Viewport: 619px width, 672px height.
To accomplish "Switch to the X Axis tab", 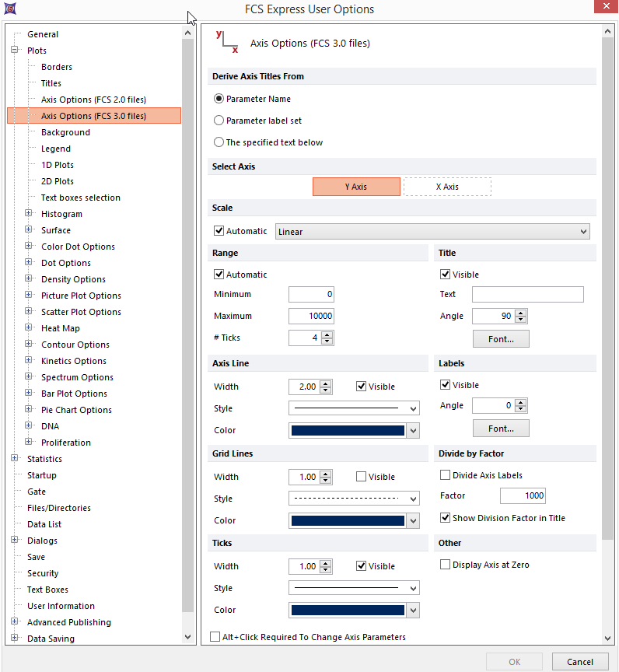I will point(447,187).
